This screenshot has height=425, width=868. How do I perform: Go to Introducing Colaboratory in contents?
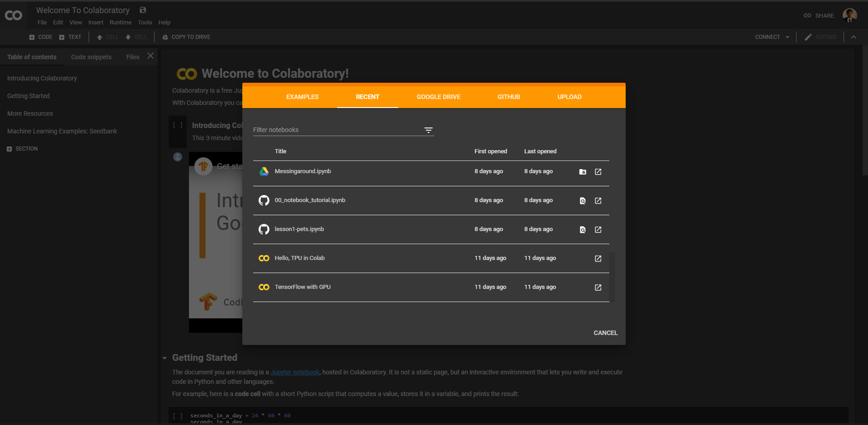pyautogui.click(x=42, y=78)
